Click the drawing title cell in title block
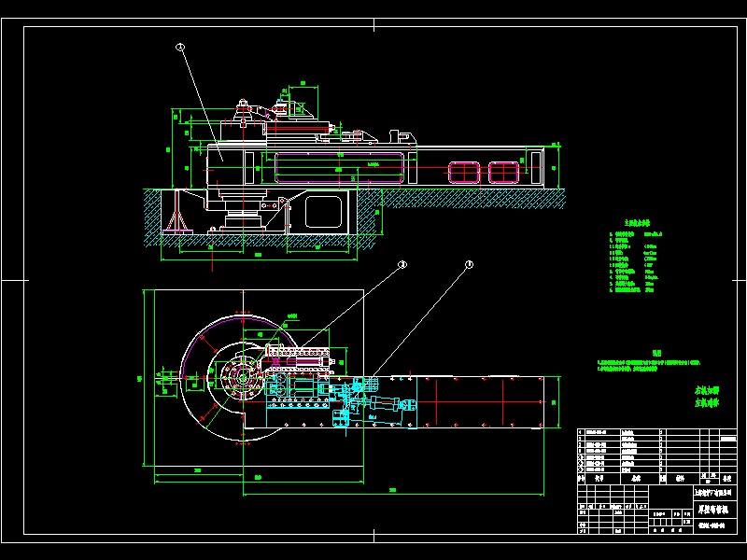Image resolution: width=747 pixels, height=560 pixels. (x=713, y=510)
